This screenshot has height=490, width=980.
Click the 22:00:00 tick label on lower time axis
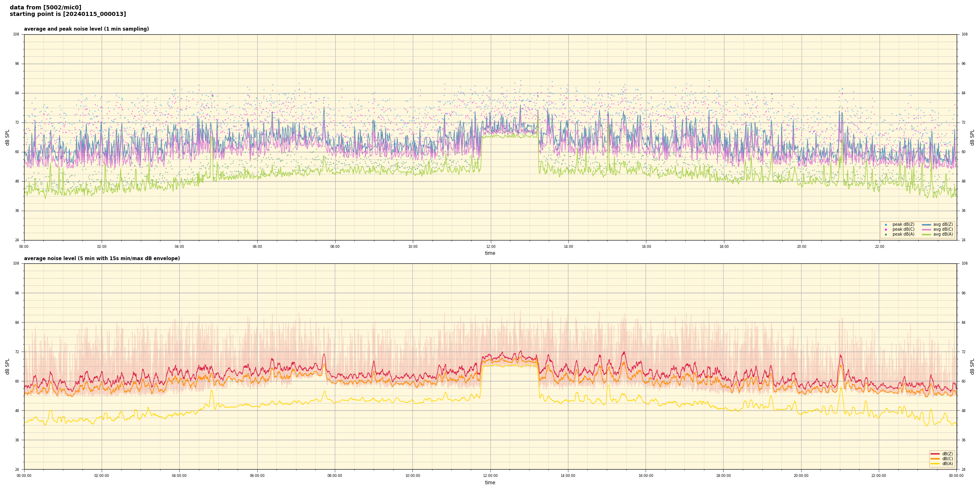click(x=879, y=476)
